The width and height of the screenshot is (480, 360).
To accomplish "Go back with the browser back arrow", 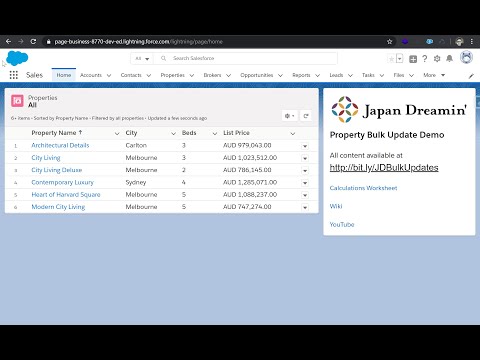I will click(9, 41).
